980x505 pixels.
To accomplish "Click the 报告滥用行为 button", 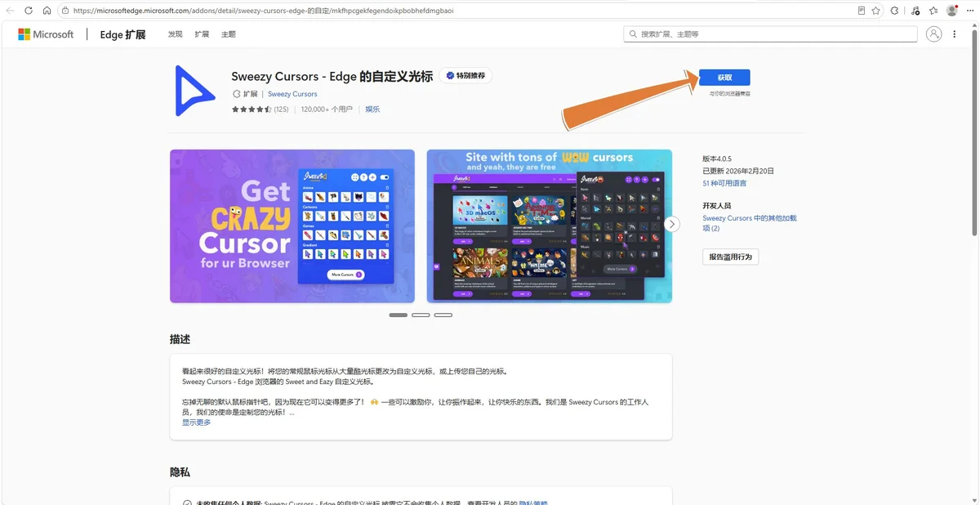I will tap(731, 257).
